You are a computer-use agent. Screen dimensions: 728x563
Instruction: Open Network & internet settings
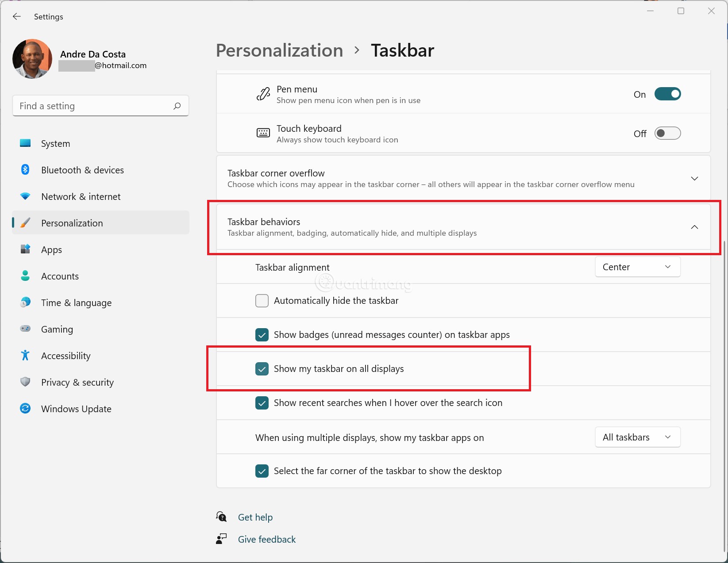point(25,196)
